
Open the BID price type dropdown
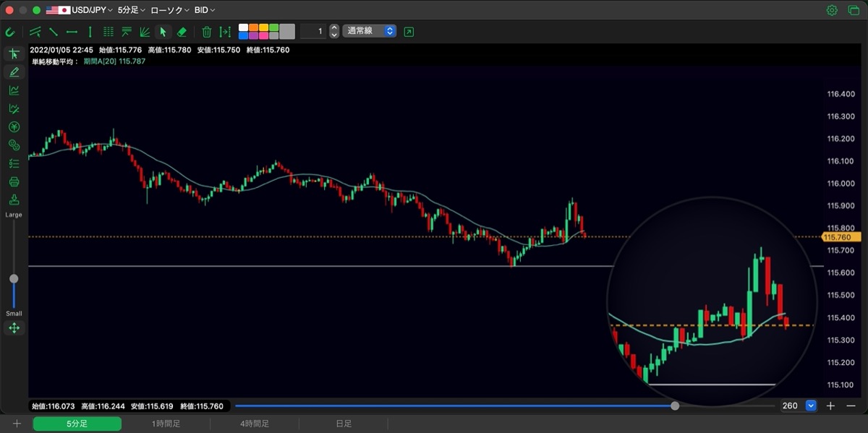(205, 10)
